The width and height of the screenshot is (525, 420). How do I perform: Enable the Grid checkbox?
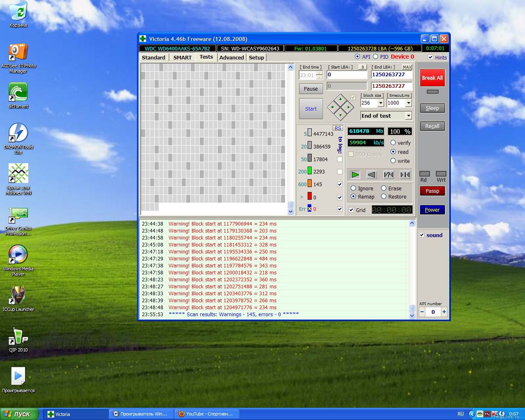pyautogui.click(x=352, y=210)
